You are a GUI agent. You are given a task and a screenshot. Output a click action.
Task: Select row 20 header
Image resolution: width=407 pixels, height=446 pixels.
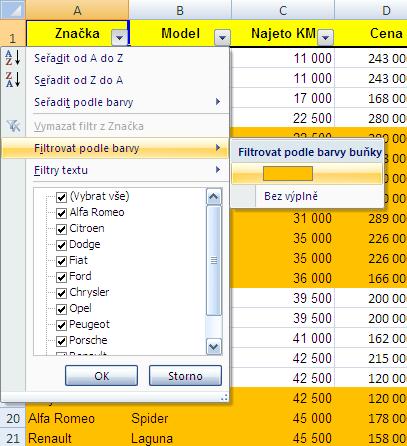pos(13,418)
